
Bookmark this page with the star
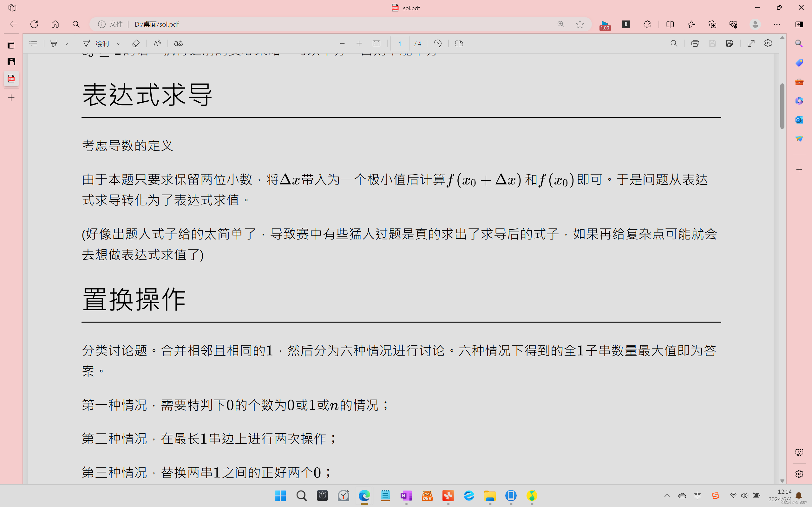pos(580,24)
